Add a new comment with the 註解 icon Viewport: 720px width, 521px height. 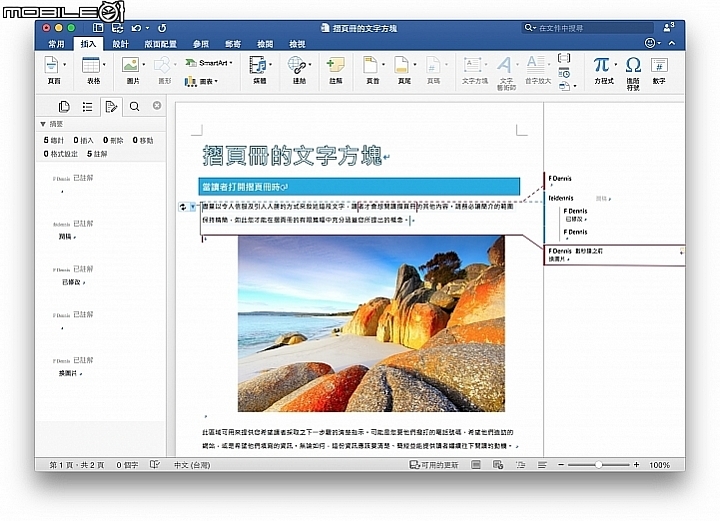tap(335, 65)
